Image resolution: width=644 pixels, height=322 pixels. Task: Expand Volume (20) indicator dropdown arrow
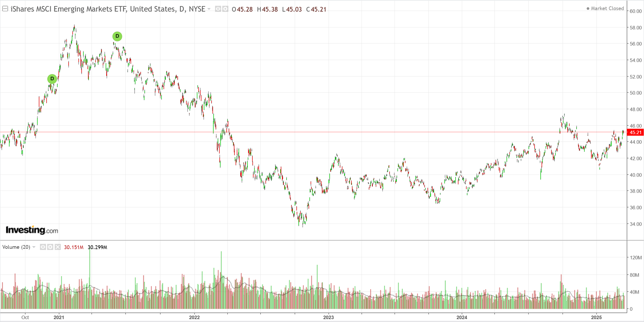pyautogui.click(x=34, y=247)
